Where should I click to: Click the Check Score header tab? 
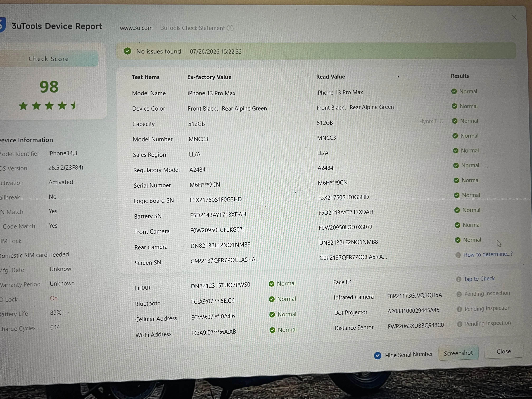49,58
